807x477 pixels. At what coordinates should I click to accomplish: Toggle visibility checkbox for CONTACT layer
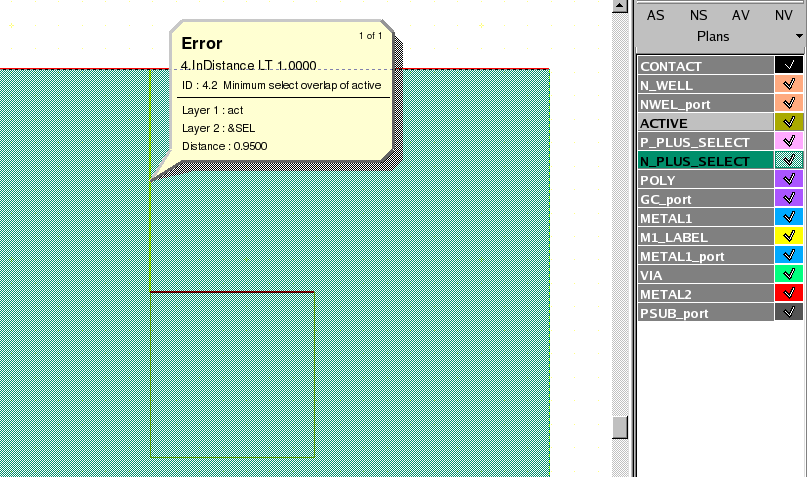pos(788,66)
